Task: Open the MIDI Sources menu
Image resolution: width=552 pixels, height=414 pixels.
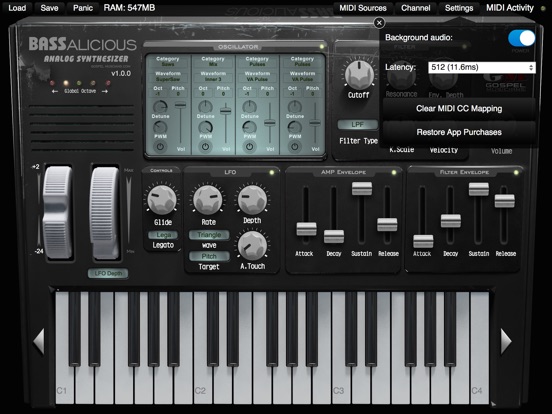Action: (x=363, y=8)
